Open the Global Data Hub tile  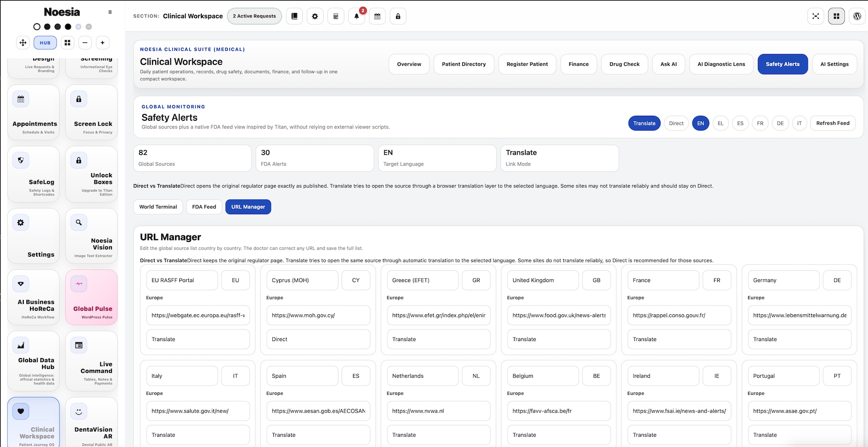coord(34,361)
